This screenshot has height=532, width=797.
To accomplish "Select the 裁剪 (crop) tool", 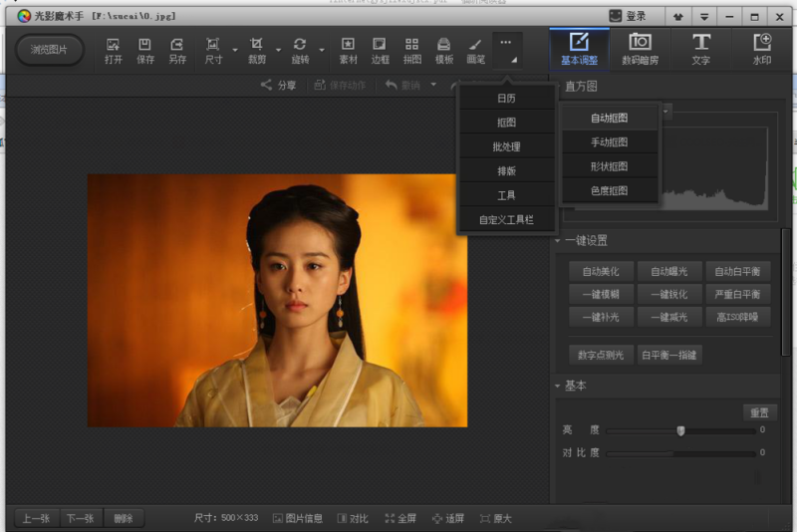I will click(x=257, y=51).
